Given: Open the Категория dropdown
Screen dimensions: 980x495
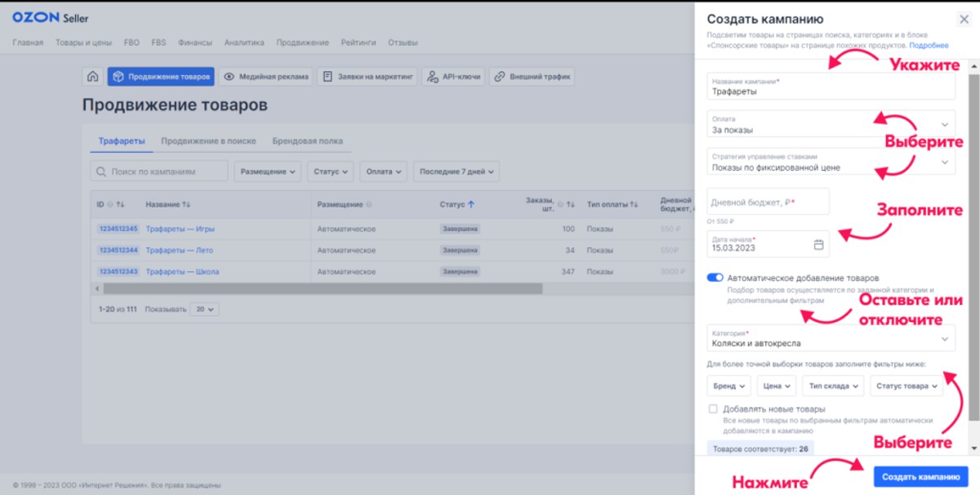Looking at the screenshot, I should (831, 338).
